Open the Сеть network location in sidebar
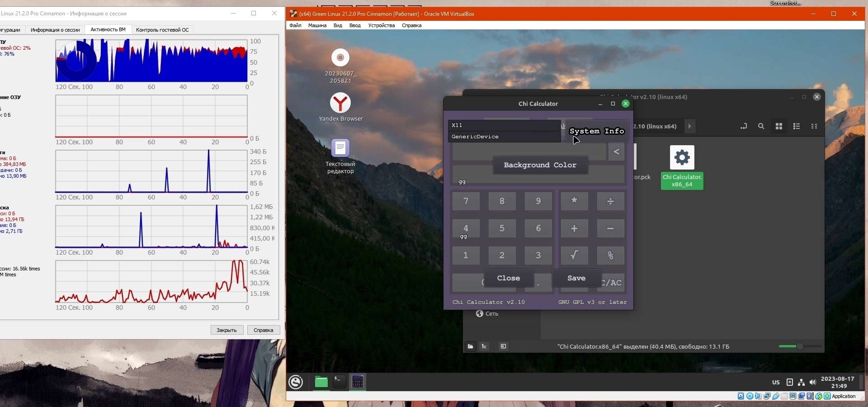This screenshot has height=407, width=868. [x=487, y=314]
